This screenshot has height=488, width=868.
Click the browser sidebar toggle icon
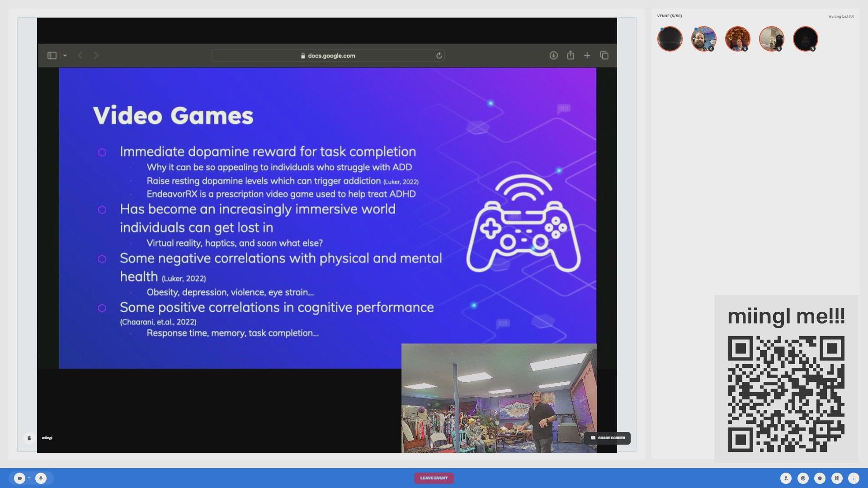[x=52, y=56]
